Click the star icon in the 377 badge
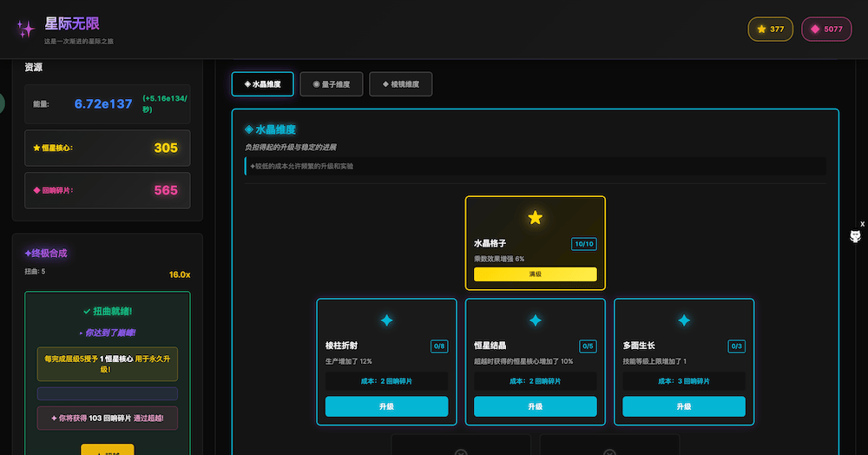Screen dimensions: 868x455 761,30
